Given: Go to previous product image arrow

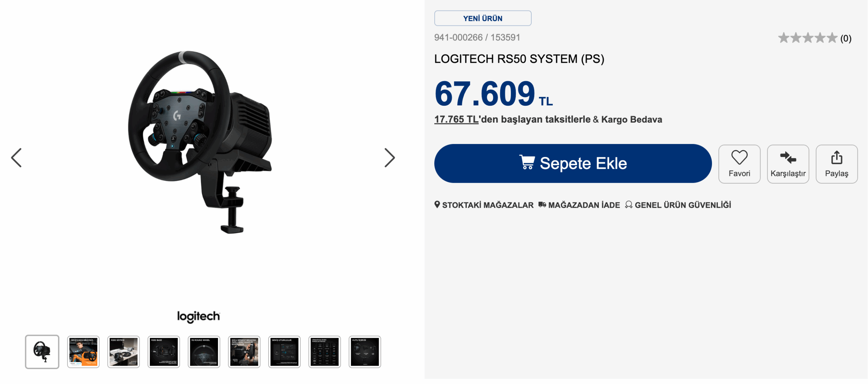Looking at the screenshot, I should [x=16, y=158].
